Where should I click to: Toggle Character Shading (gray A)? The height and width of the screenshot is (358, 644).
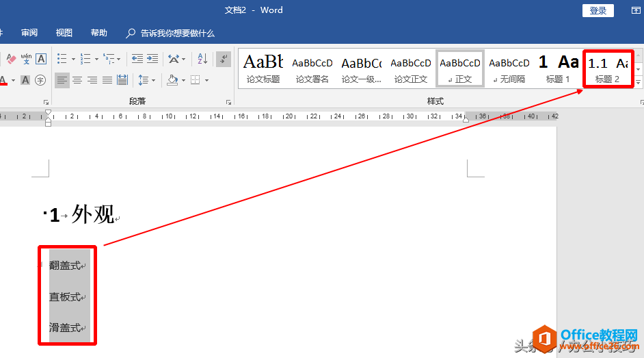pyautogui.click(x=25, y=80)
